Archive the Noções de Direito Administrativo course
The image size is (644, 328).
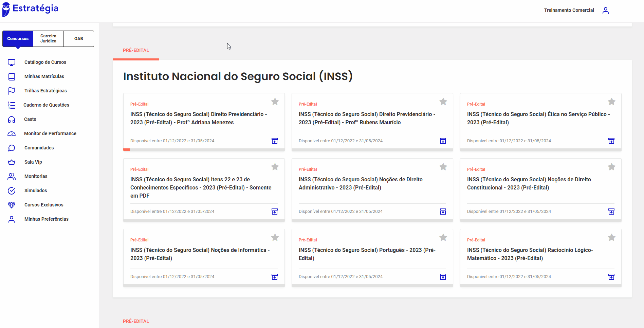(x=443, y=212)
